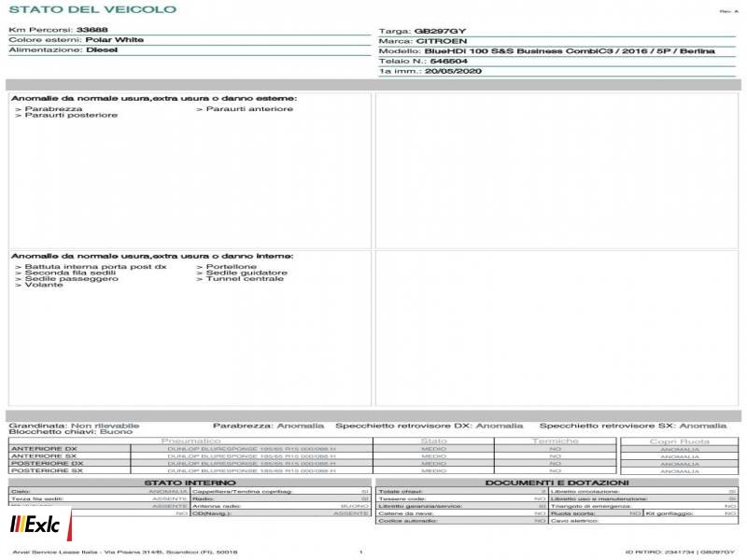Select the Telaio N. value 546504

click(x=448, y=61)
